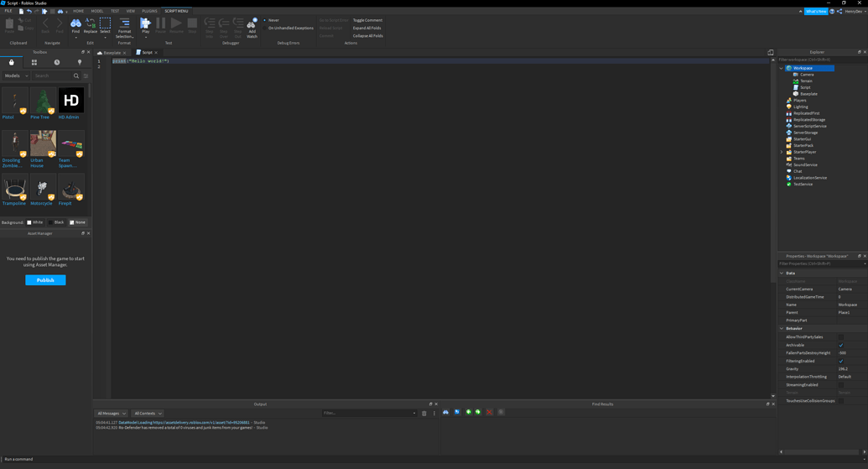
Task: Open the PLUGINS ribbon tab
Action: pyautogui.click(x=149, y=11)
